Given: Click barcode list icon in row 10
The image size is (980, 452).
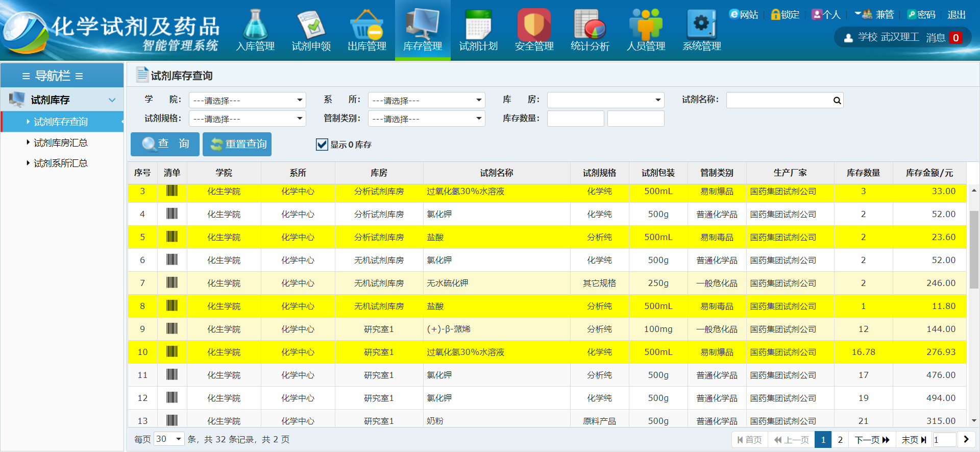Looking at the screenshot, I should (172, 351).
